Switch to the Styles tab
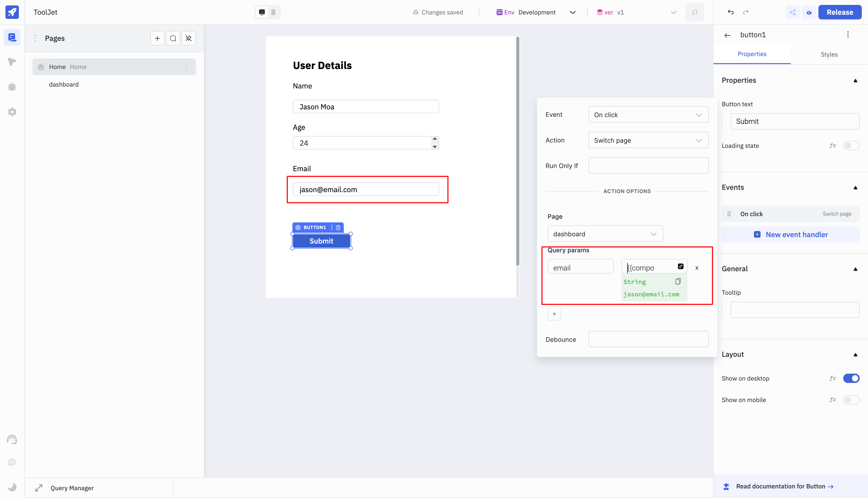This screenshot has width=868, height=498. pos(829,54)
